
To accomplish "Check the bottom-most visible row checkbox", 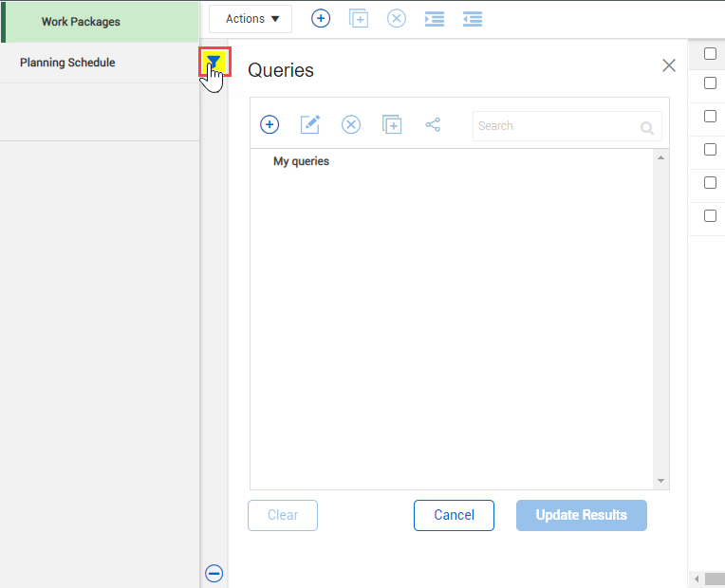I will [x=710, y=216].
